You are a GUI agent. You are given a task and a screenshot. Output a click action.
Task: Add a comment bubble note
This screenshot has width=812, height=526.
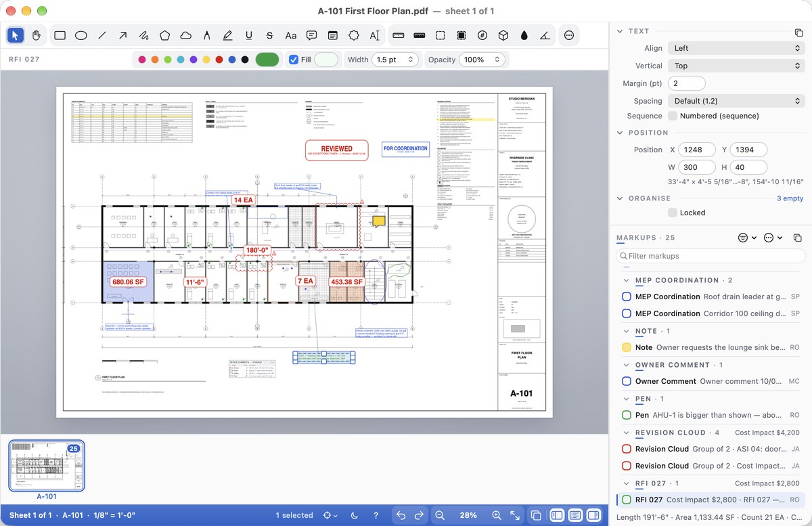click(311, 35)
